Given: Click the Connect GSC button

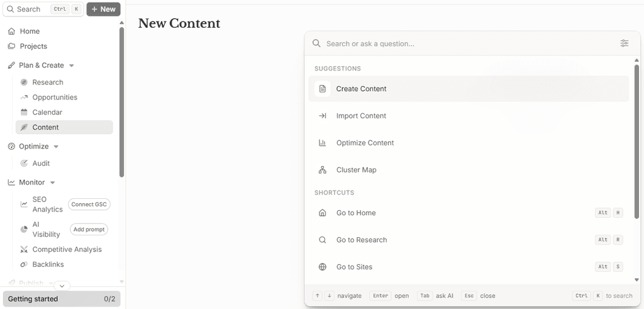Looking at the screenshot, I should click(89, 205).
